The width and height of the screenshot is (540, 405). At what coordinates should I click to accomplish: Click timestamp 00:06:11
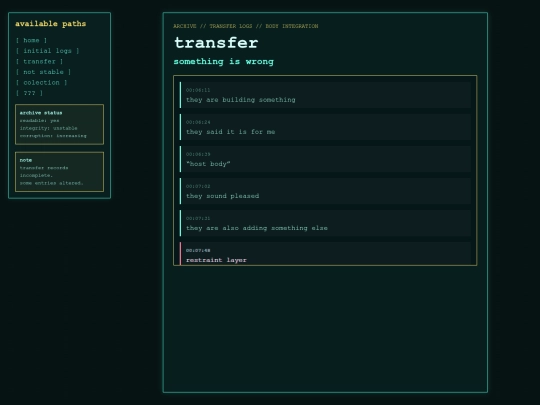198,90
